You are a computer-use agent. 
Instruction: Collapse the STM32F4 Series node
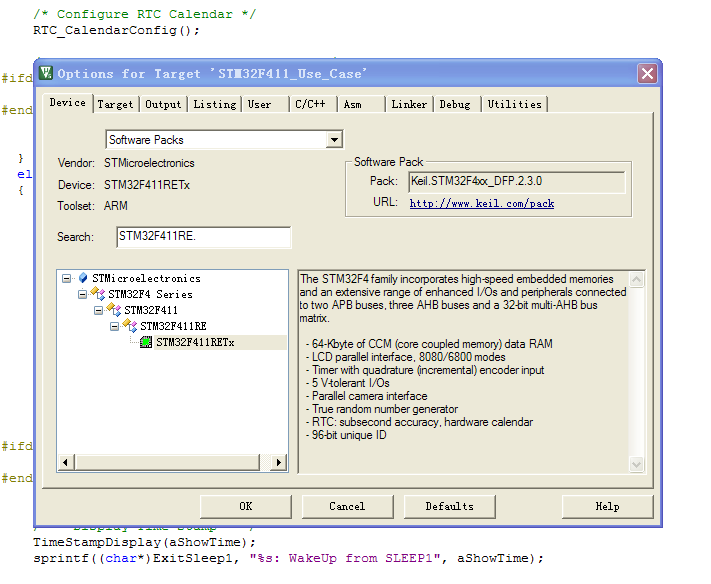pos(83,294)
